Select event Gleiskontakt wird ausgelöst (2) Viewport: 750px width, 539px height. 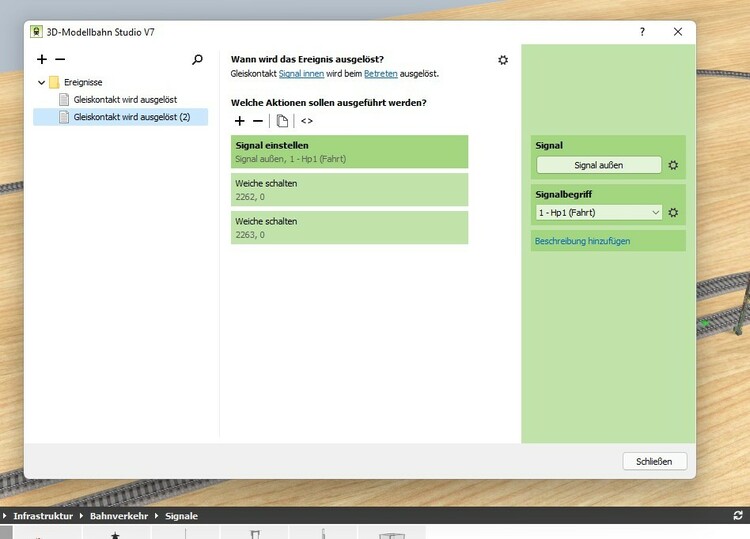[121, 117]
